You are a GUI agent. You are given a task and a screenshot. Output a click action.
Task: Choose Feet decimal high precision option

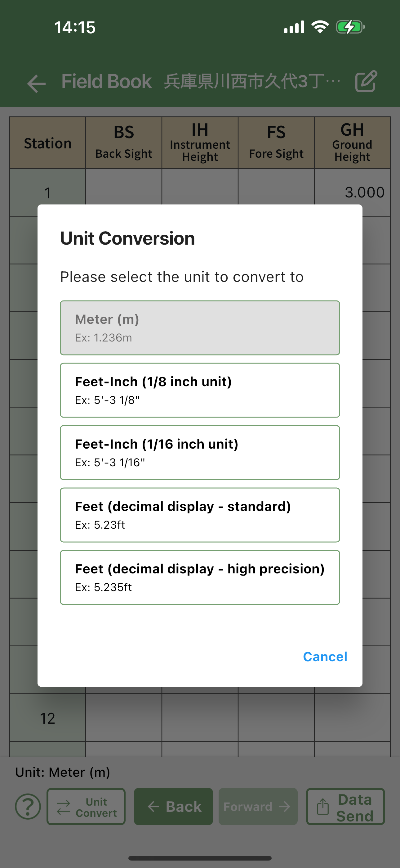(x=200, y=577)
